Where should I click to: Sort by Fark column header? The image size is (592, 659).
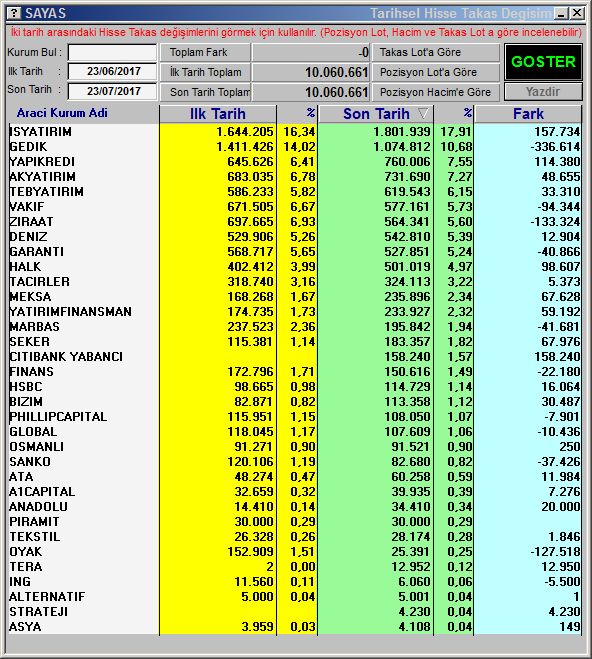[x=528, y=114]
